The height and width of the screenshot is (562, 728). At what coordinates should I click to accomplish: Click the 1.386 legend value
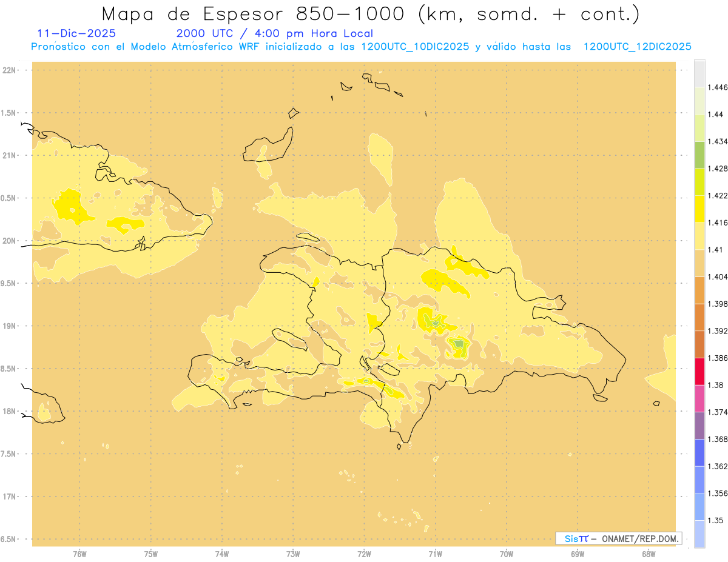click(717, 358)
